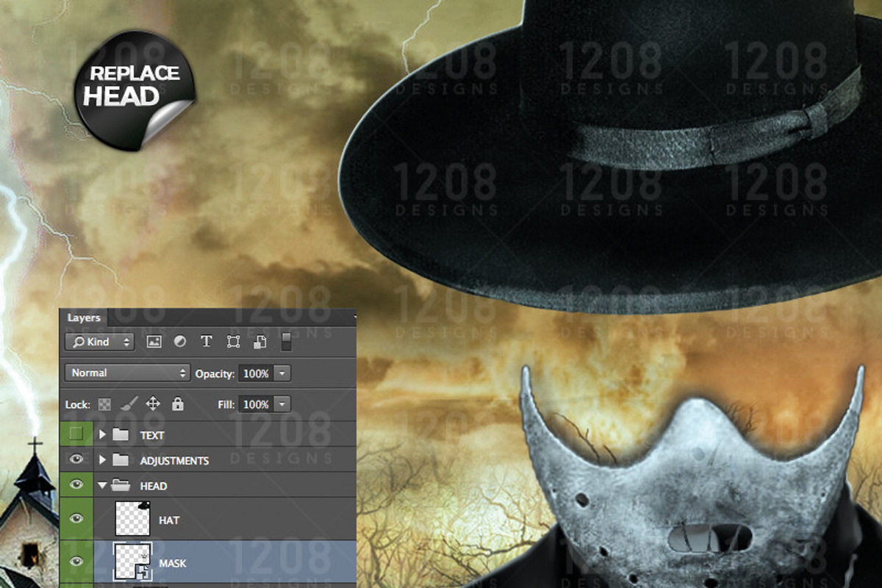Filter layers by type layers icon
This screenshot has width=882, height=588.
coord(207,342)
